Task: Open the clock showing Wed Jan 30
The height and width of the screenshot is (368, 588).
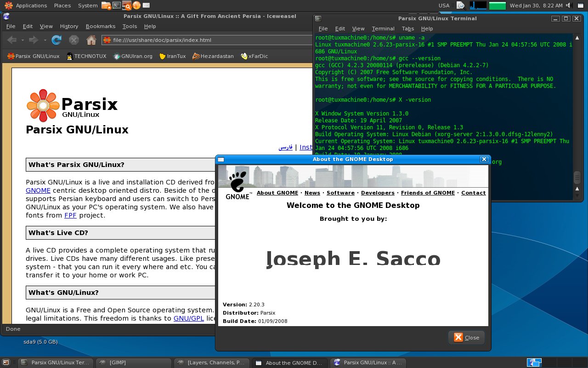Action: 536,6
